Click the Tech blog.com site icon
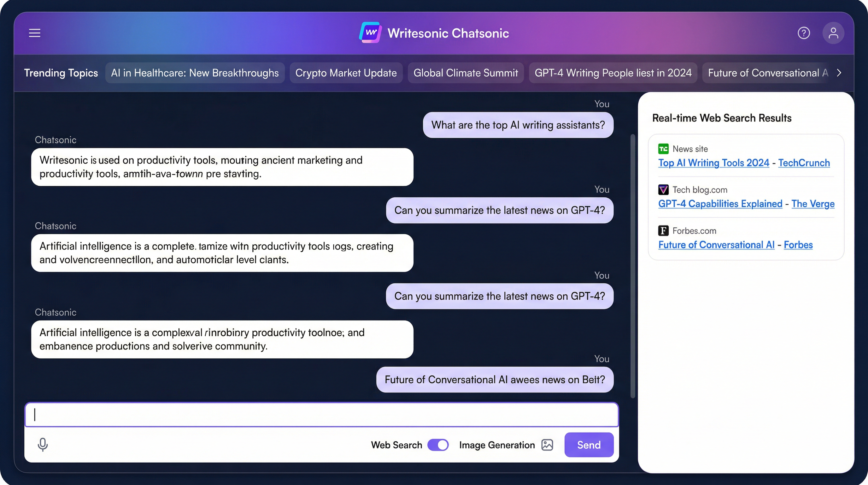 tap(664, 189)
